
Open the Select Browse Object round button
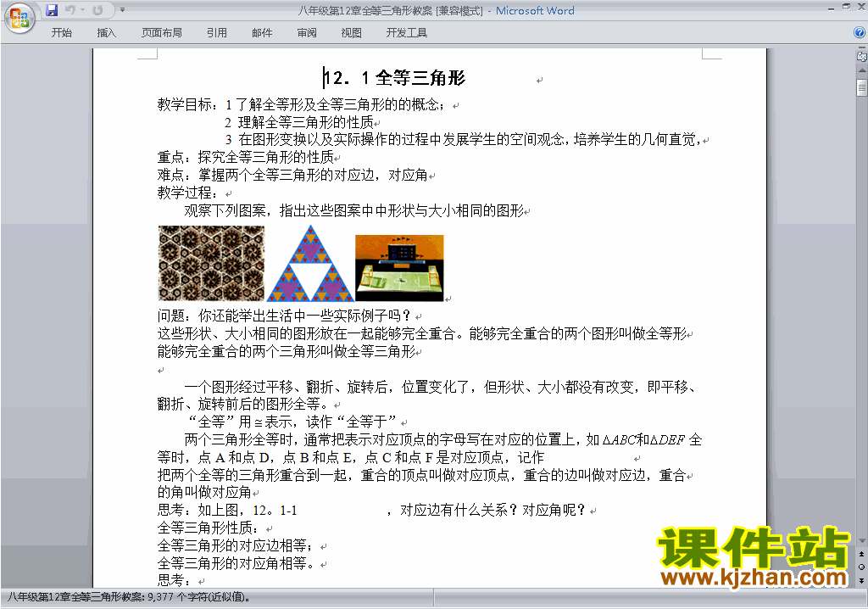(x=862, y=567)
